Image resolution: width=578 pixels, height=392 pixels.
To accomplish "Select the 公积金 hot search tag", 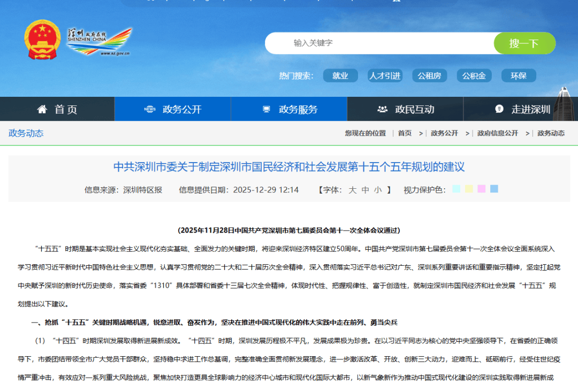I will pyautogui.click(x=474, y=76).
